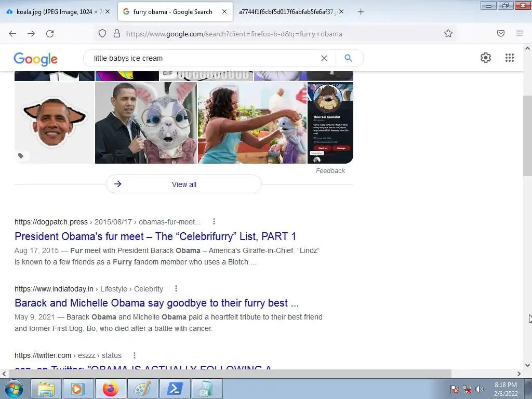Click the Google search input field
532x399 pixels.
tap(204, 58)
